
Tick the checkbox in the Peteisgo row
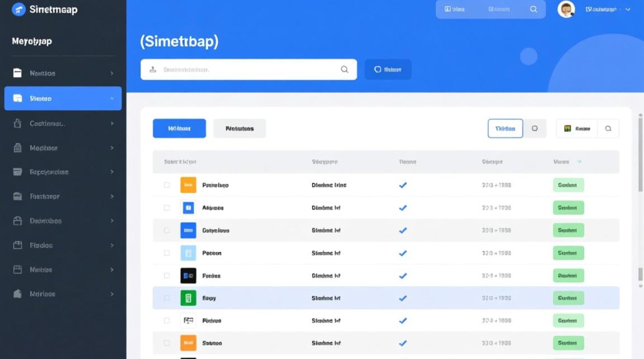coord(167,185)
